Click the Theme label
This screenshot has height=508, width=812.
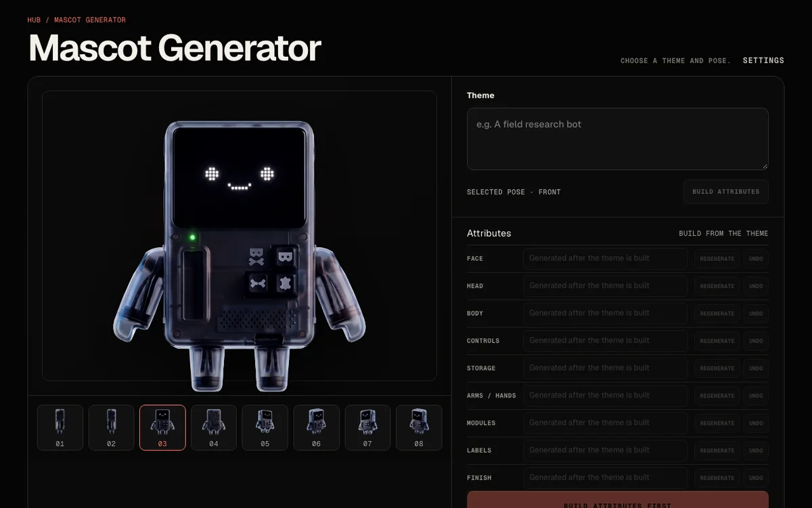click(480, 96)
